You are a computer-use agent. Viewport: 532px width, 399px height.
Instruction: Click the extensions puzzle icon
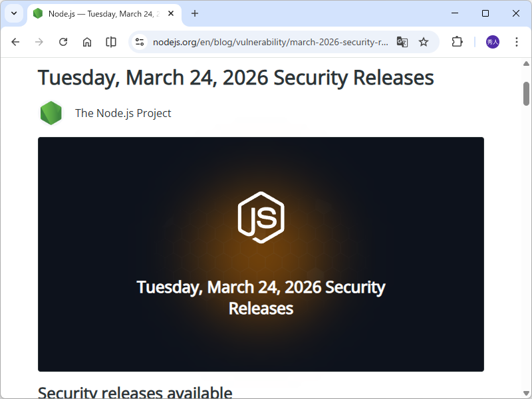[457, 41]
